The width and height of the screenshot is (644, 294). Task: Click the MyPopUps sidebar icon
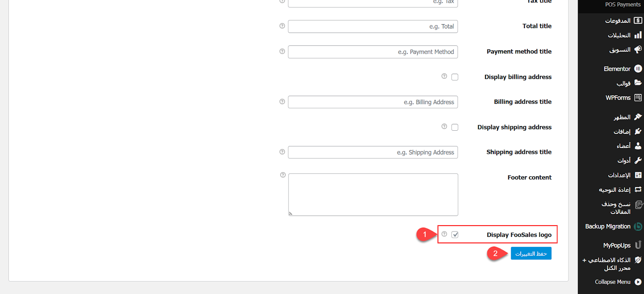[638, 245]
